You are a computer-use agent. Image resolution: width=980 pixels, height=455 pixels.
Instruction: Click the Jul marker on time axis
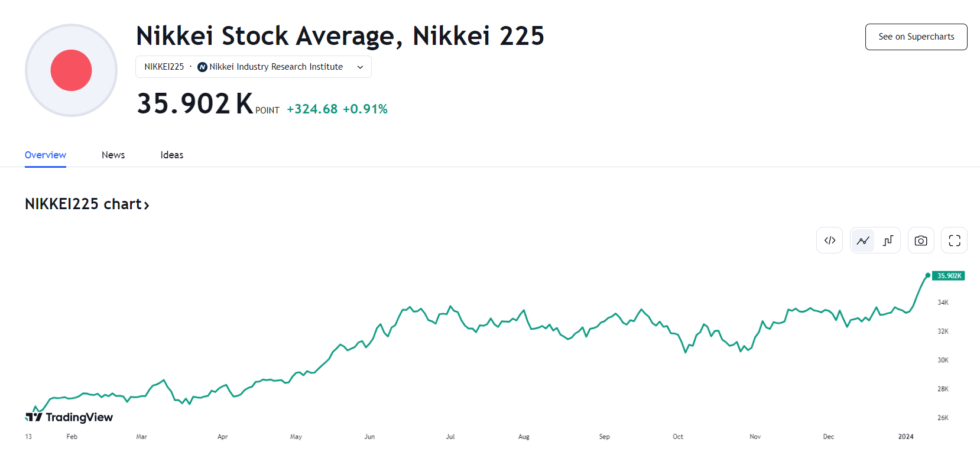[x=450, y=437]
